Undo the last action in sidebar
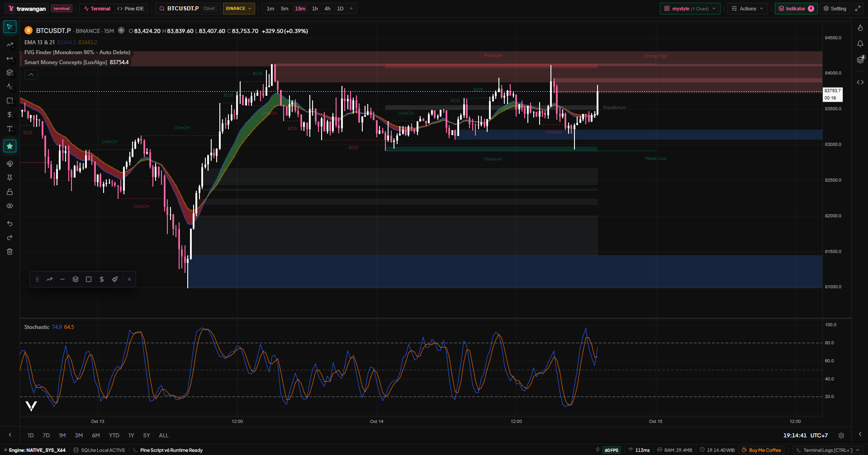Image resolution: width=868 pixels, height=455 pixels. [x=9, y=224]
